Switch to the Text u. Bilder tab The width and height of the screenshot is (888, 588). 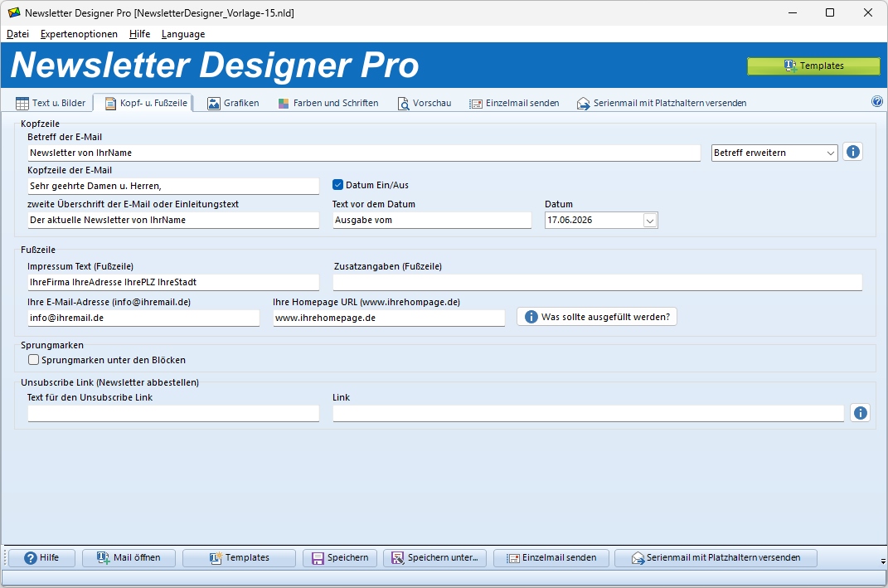(x=51, y=103)
